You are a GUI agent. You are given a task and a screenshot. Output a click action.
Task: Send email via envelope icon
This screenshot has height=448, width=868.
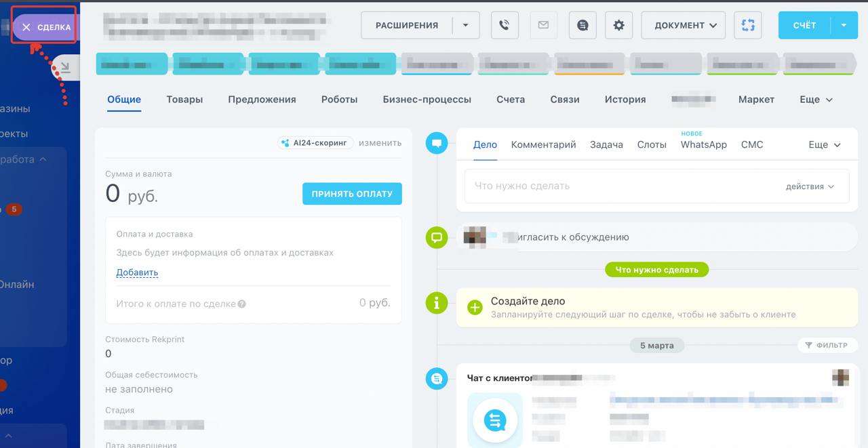(x=543, y=25)
